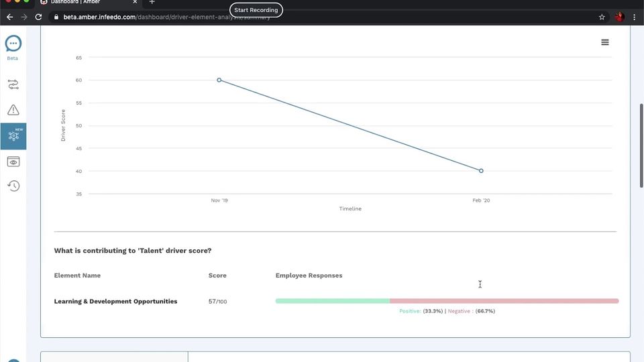Click the 57/100 score value
The height and width of the screenshot is (362, 644).
pyautogui.click(x=217, y=301)
